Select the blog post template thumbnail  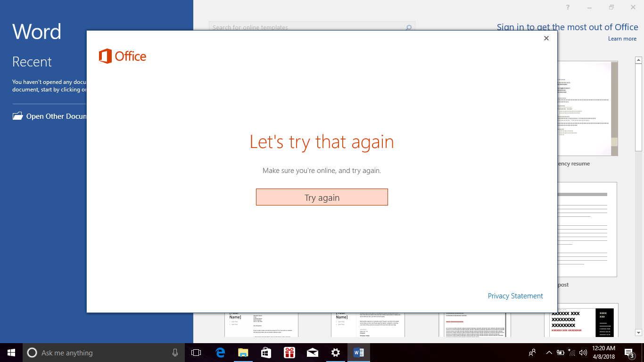tap(587, 230)
